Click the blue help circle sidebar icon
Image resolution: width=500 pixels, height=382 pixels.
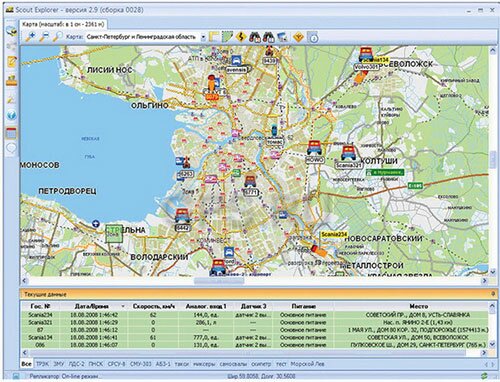click(x=11, y=115)
